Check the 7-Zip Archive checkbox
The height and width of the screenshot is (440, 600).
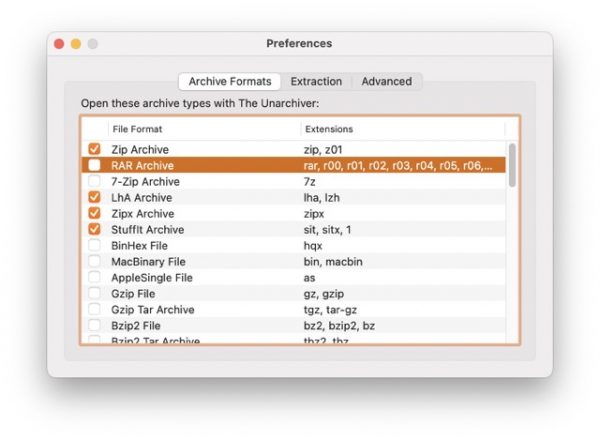pyautogui.click(x=95, y=181)
